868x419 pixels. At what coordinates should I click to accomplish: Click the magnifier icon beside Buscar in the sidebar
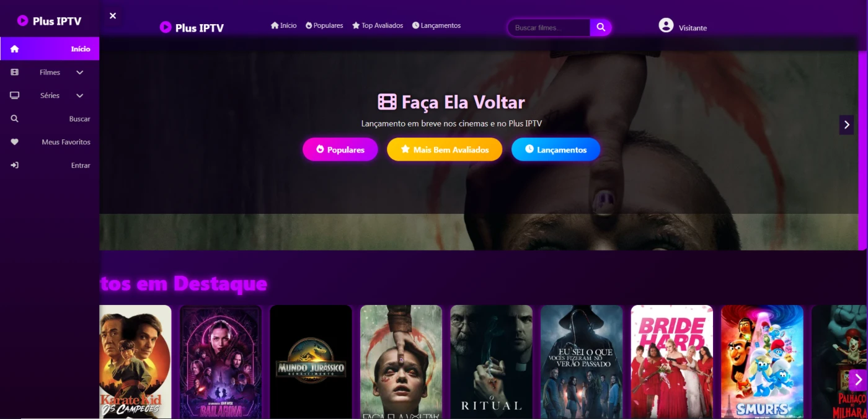(15, 119)
